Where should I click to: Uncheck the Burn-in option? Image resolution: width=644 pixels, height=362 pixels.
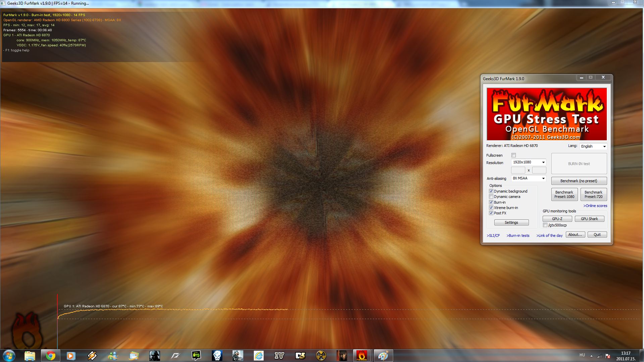[491, 202]
